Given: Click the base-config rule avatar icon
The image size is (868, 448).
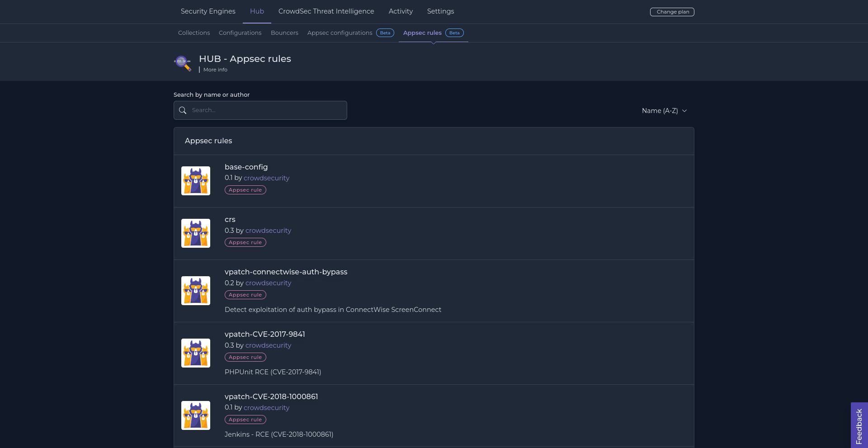Looking at the screenshot, I should (196, 181).
